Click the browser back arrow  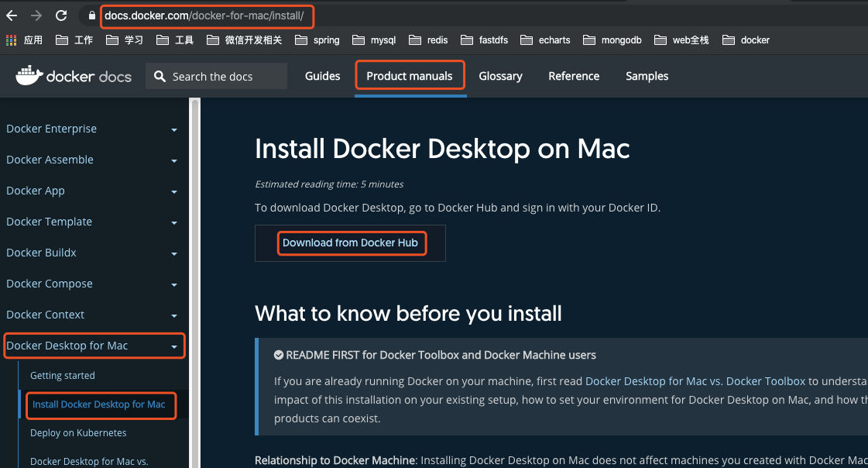(x=11, y=15)
